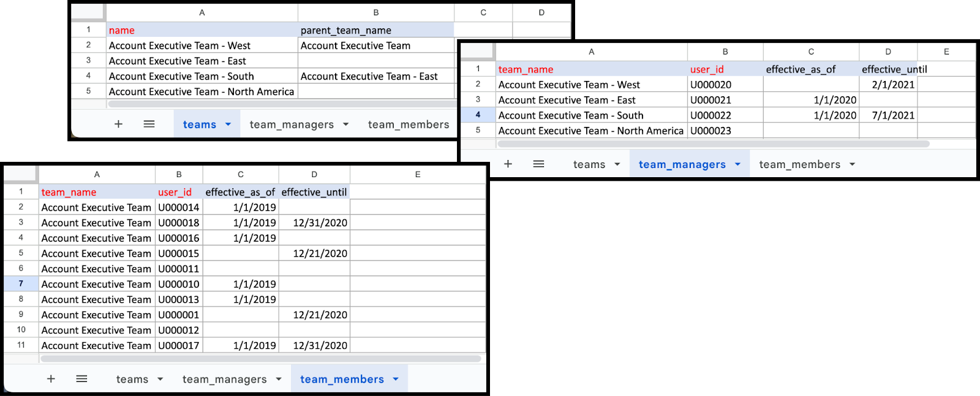Click the horizontal scrollbar in the teams window
The width and height of the screenshot is (980, 396).
(281, 104)
